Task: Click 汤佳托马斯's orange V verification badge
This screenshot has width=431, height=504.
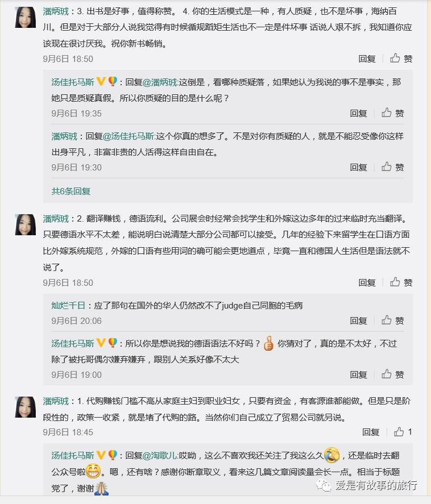Action: pos(100,82)
